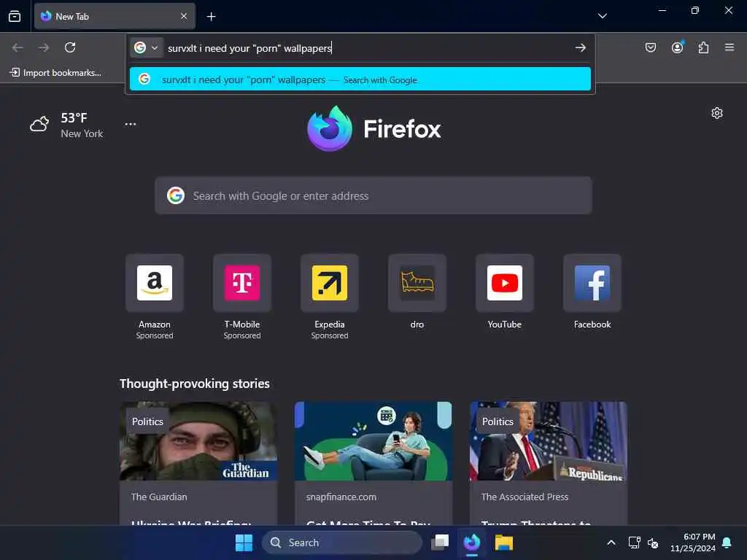Image resolution: width=747 pixels, height=560 pixels.
Task: Click the taskbar Search box
Action: (341, 542)
